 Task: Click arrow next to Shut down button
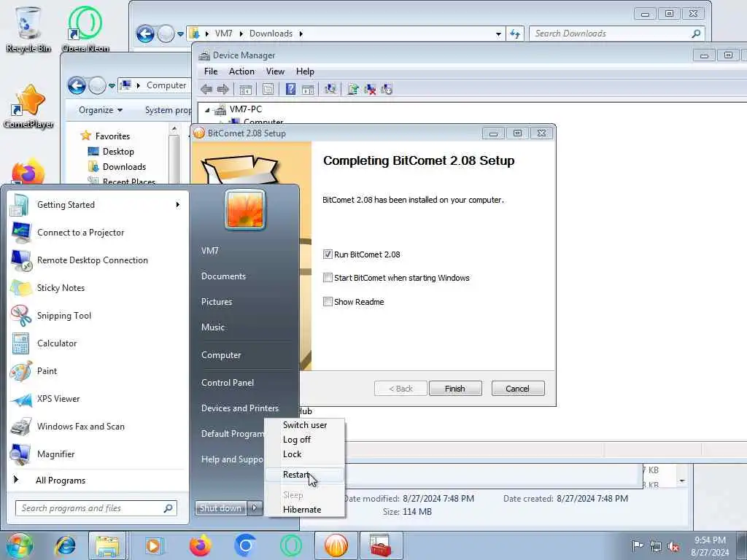(255, 508)
